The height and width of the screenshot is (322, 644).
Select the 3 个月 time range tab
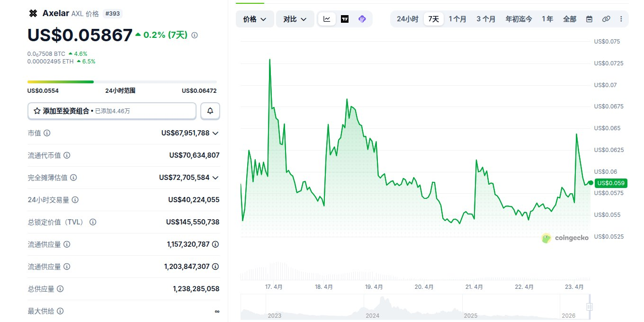tap(486, 19)
